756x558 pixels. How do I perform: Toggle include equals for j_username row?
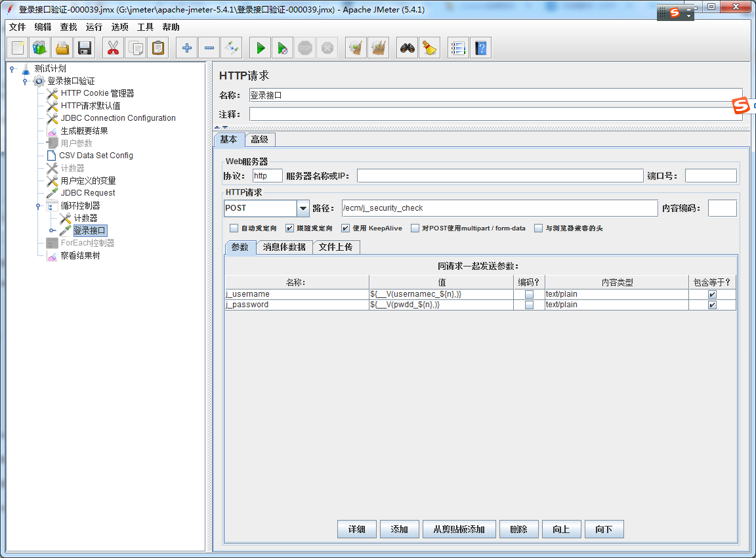[712, 294]
